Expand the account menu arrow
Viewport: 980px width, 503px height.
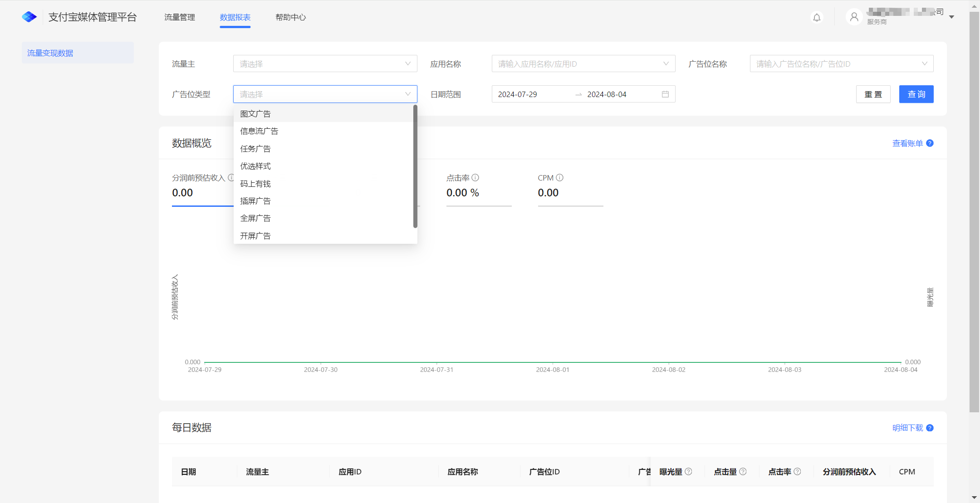pos(952,17)
